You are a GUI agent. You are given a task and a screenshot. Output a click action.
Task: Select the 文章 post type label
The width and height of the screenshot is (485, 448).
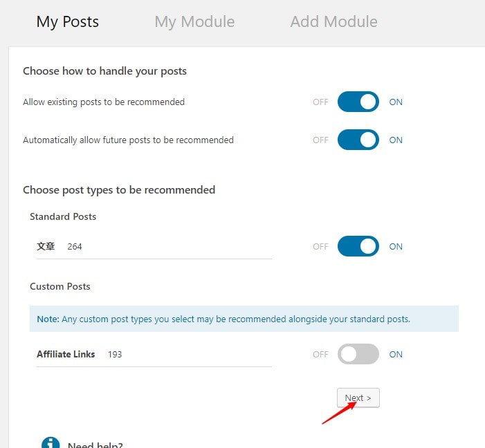46,246
